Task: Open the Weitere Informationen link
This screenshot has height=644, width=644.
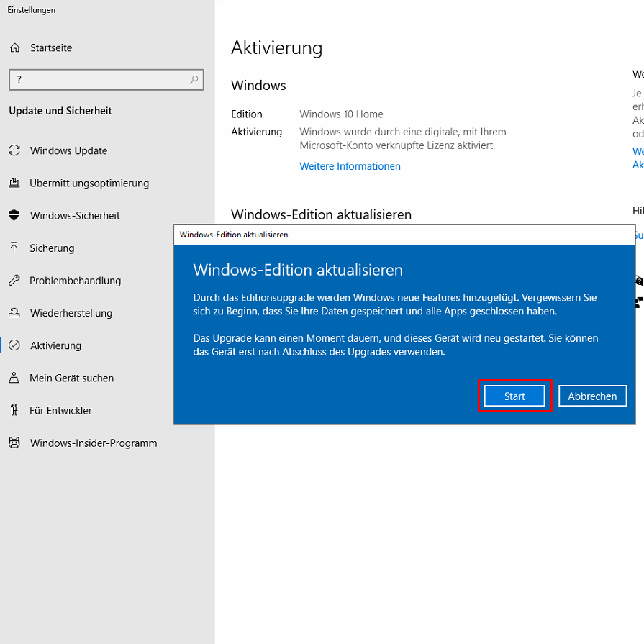Action: [x=350, y=166]
